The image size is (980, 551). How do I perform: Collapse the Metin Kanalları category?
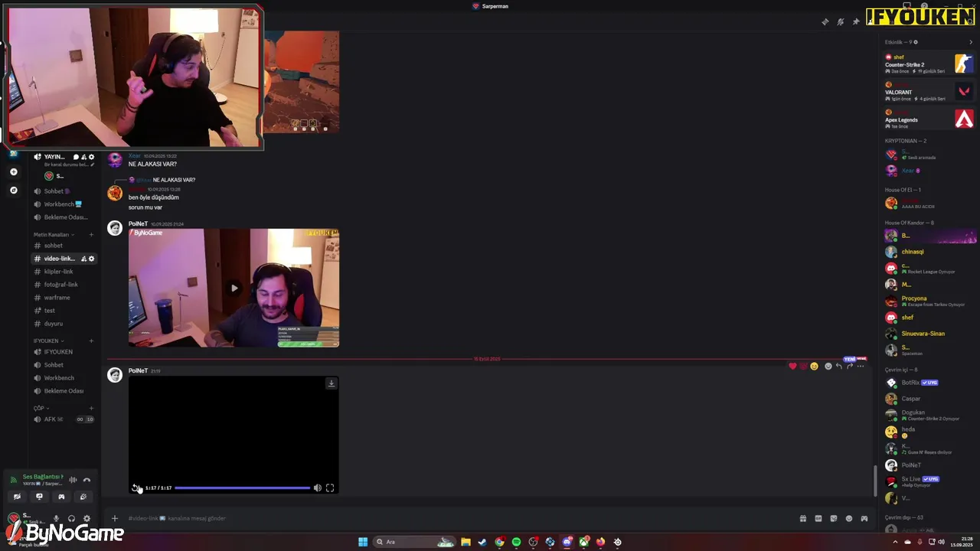(x=54, y=235)
